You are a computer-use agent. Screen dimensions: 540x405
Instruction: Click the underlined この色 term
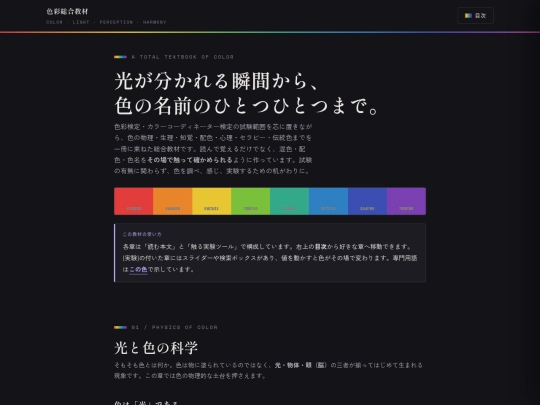pos(138,269)
